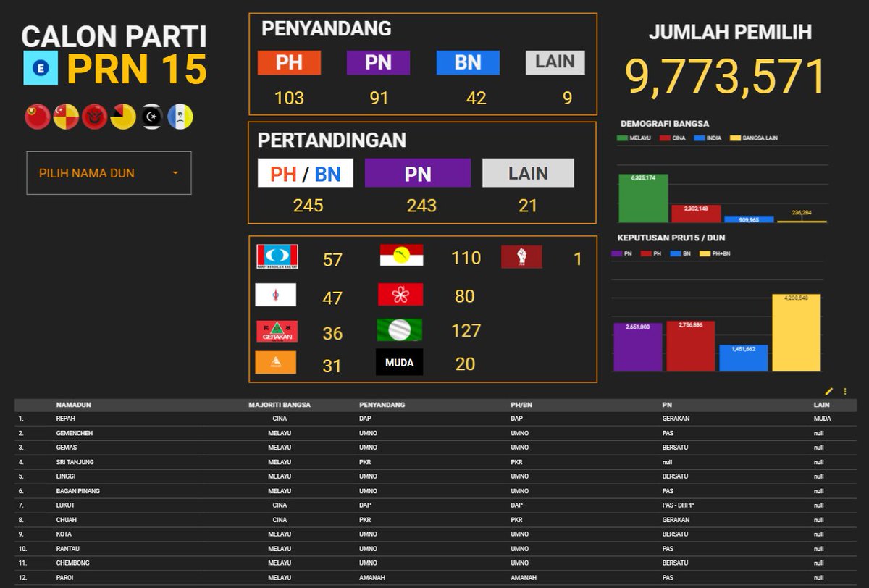Click the Kelantan state flag icon
The image size is (869, 588).
95,117
